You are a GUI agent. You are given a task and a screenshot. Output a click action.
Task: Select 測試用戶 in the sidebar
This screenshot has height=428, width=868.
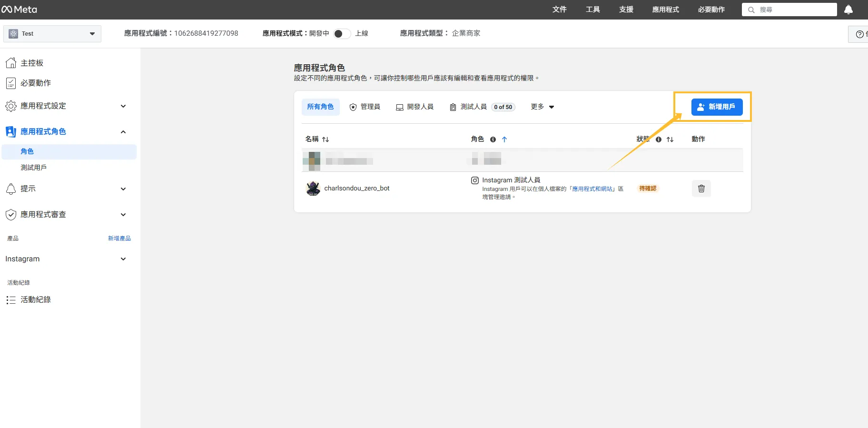(x=33, y=168)
